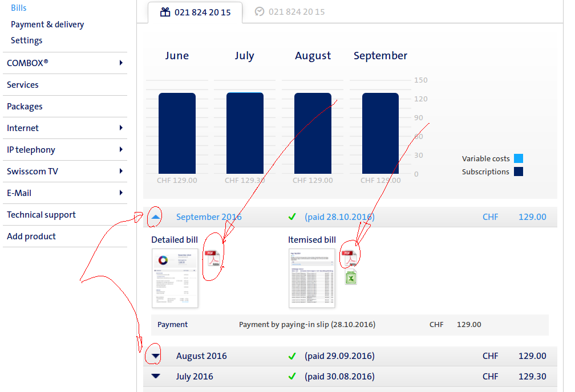Download the Itemised bill PDF icon
This screenshot has width=575, height=392.
click(350, 258)
